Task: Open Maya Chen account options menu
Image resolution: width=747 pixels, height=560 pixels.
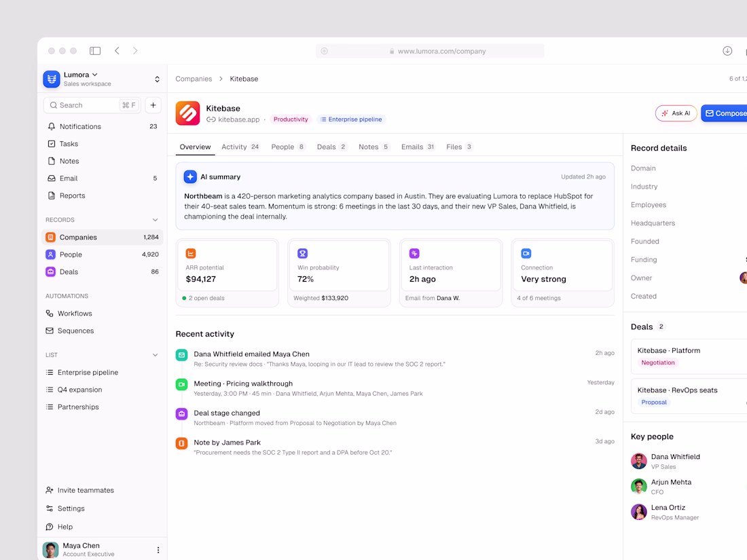Action: [x=158, y=550]
